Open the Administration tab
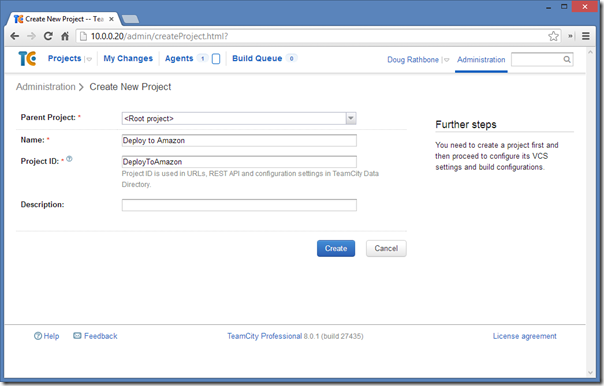Image resolution: width=604 pixels, height=386 pixels. (481, 60)
